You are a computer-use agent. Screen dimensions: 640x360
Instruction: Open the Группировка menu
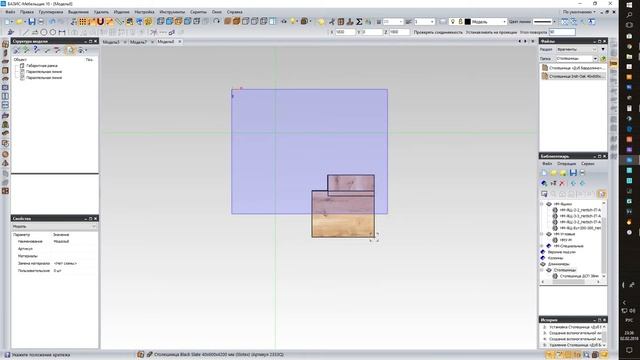(x=51, y=12)
